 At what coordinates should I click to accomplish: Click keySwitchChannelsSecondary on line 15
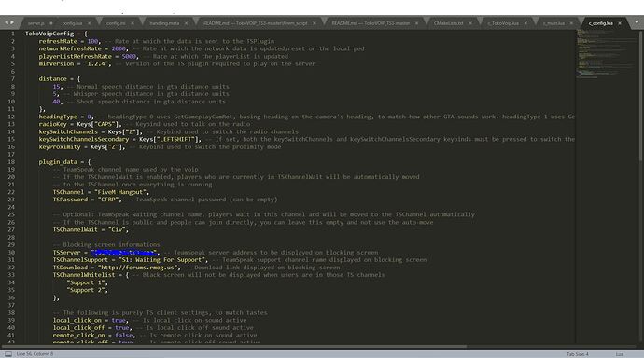pyautogui.click(x=84, y=139)
